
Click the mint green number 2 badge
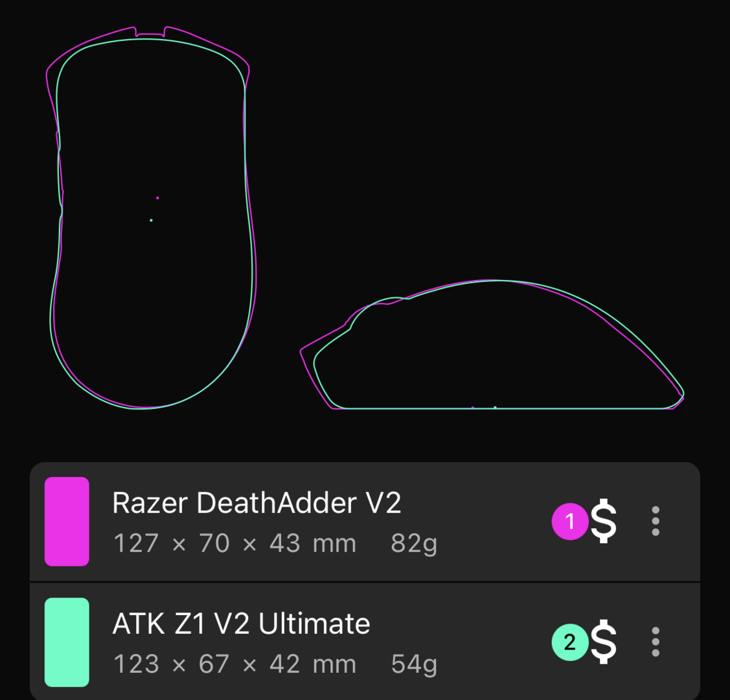click(570, 642)
